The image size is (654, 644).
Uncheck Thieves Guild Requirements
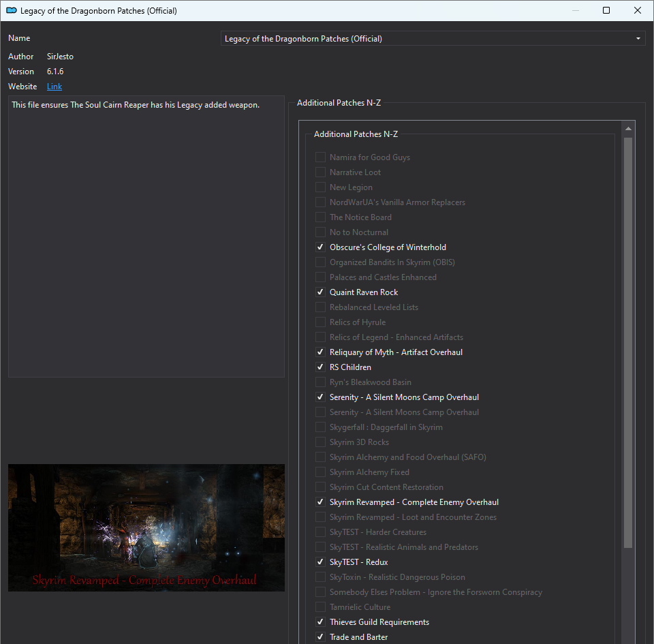pos(320,623)
